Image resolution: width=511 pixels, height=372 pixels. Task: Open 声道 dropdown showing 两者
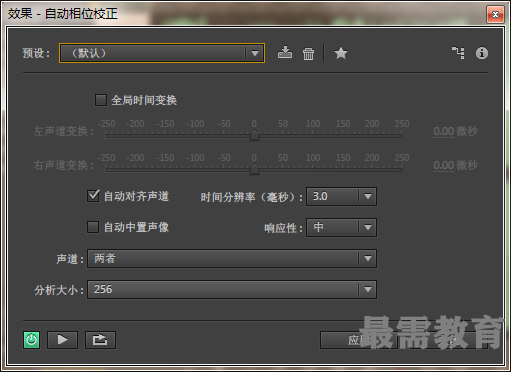pyautogui.click(x=232, y=258)
